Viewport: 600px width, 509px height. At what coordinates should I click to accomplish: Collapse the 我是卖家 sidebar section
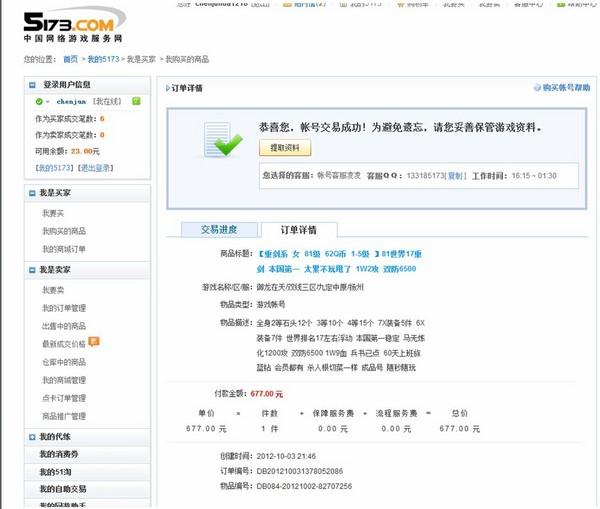coord(32,270)
